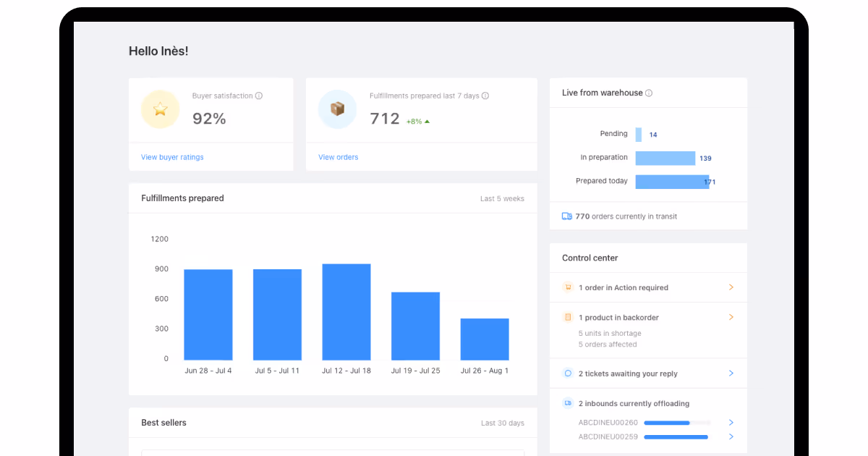Click the 770 orders currently in transit text
This screenshot has height=456, width=868.
pyautogui.click(x=626, y=216)
